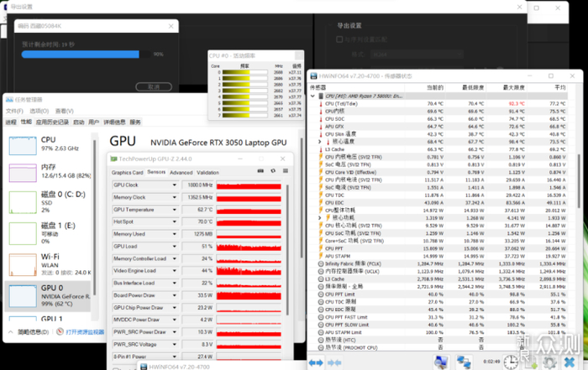Screen dimensions: 588x370
Task: Click HWiNFO expand-all blue arrows icon
Action: pos(316,362)
